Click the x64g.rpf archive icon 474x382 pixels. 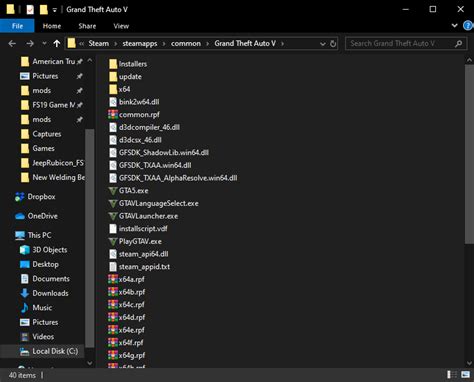pos(113,355)
